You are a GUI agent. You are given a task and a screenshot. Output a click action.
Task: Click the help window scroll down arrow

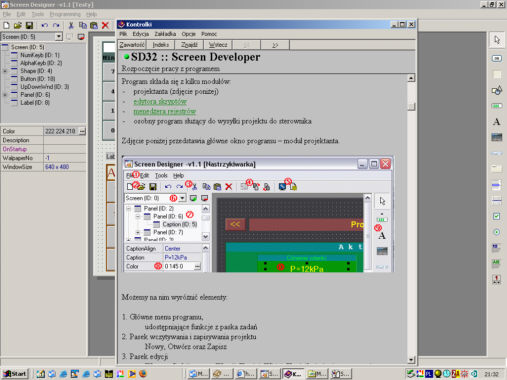tap(411, 359)
